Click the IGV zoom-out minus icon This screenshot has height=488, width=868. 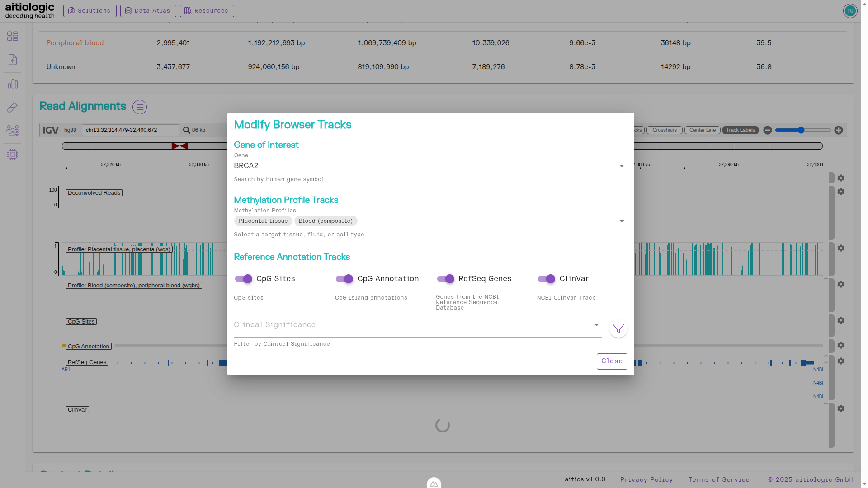tap(768, 130)
